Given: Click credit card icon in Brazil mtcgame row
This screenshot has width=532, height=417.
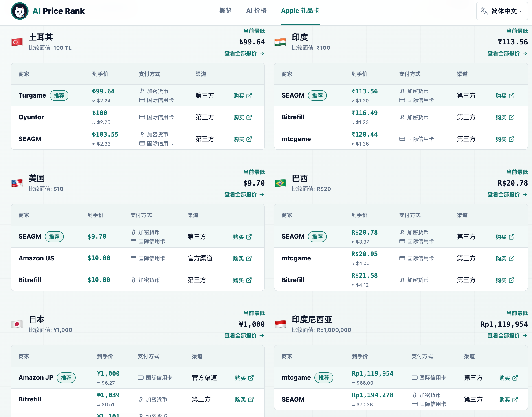Looking at the screenshot, I should (402, 258).
